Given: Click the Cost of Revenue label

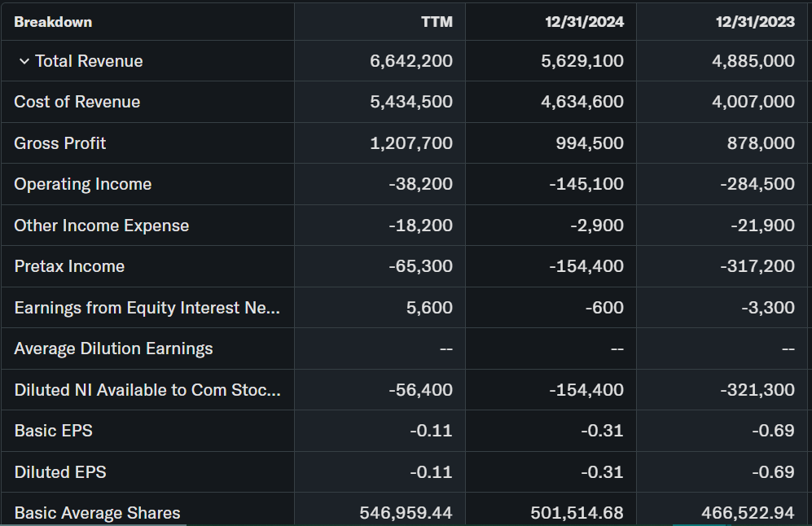Looking at the screenshot, I should click(x=77, y=103).
